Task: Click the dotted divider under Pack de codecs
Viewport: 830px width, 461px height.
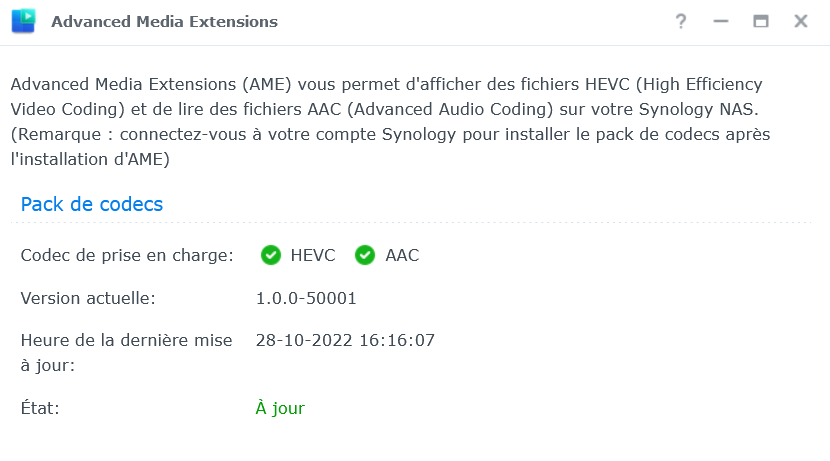Action: [x=414, y=223]
